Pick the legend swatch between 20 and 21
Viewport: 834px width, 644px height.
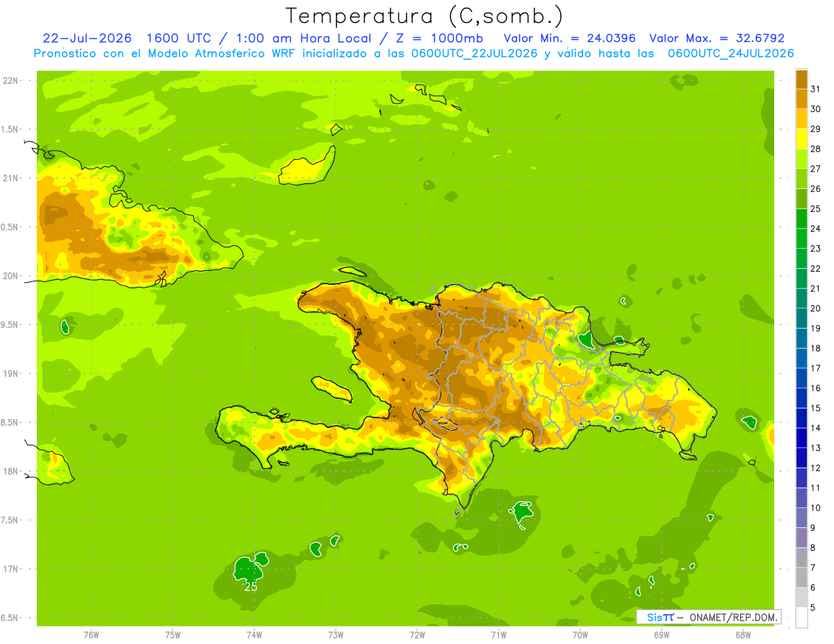pos(801,299)
